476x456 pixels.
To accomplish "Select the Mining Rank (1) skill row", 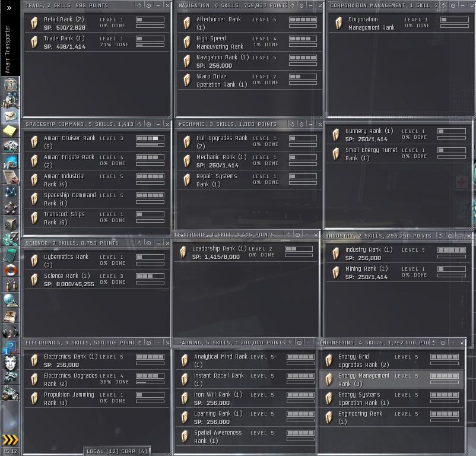I will coord(399,273).
